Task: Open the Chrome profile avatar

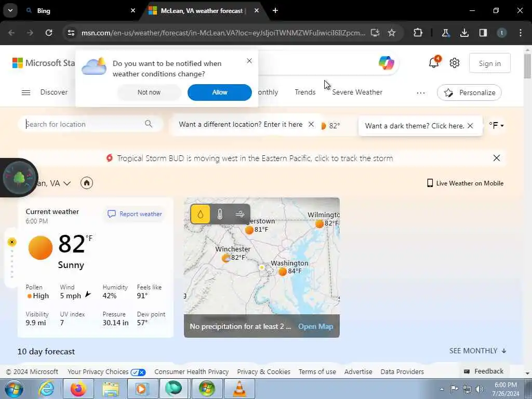Action: [502, 33]
